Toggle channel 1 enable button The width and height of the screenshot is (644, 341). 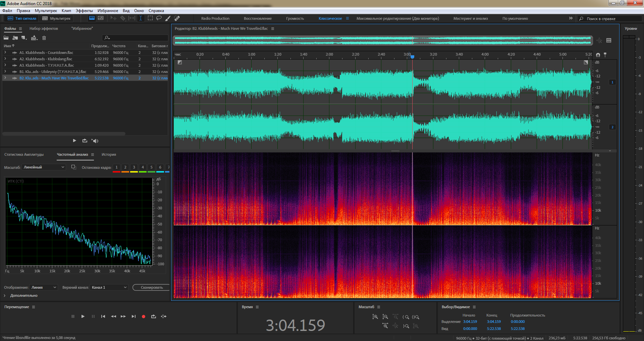point(612,82)
